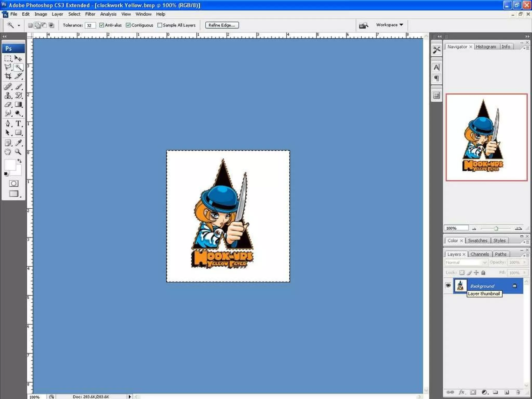Click the Refine Edge button
The height and width of the screenshot is (399, 532).
tap(222, 25)
